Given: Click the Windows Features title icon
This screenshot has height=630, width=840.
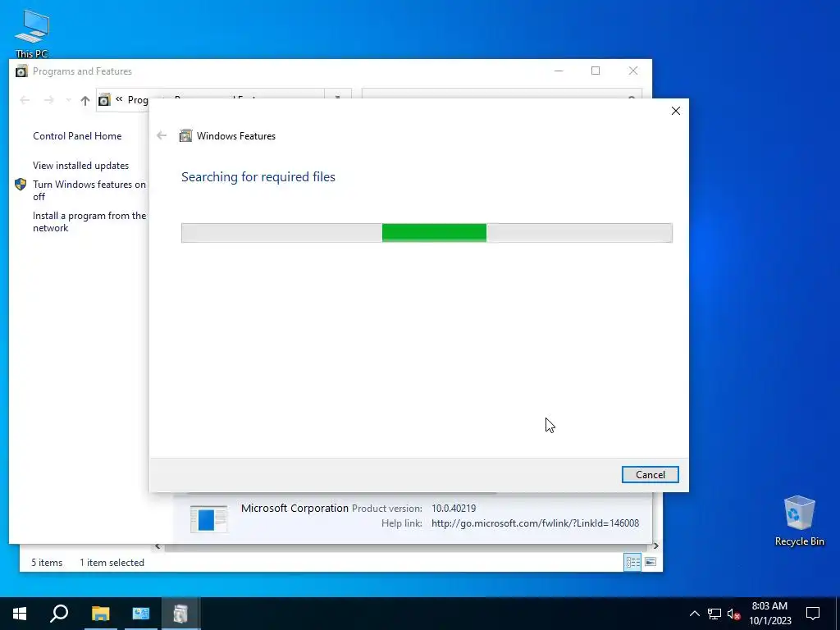Looking at the screenshot, I should coord(185,135).
